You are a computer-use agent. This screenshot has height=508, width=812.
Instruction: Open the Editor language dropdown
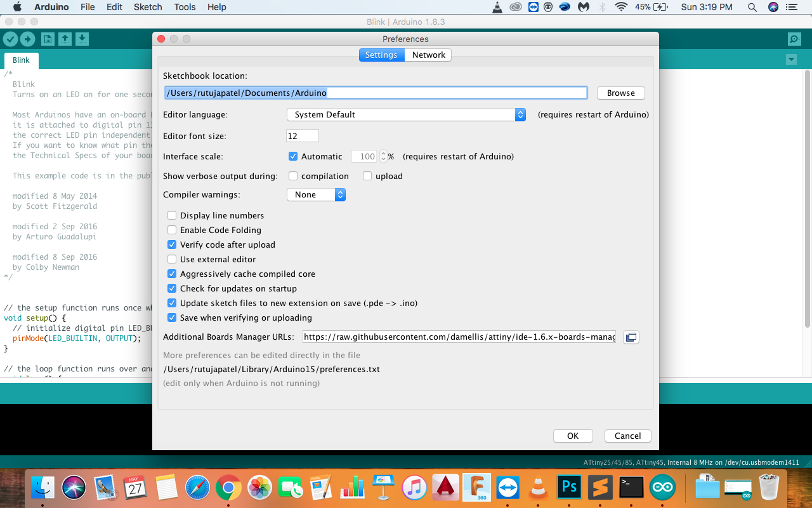click(x=406, y=115)
